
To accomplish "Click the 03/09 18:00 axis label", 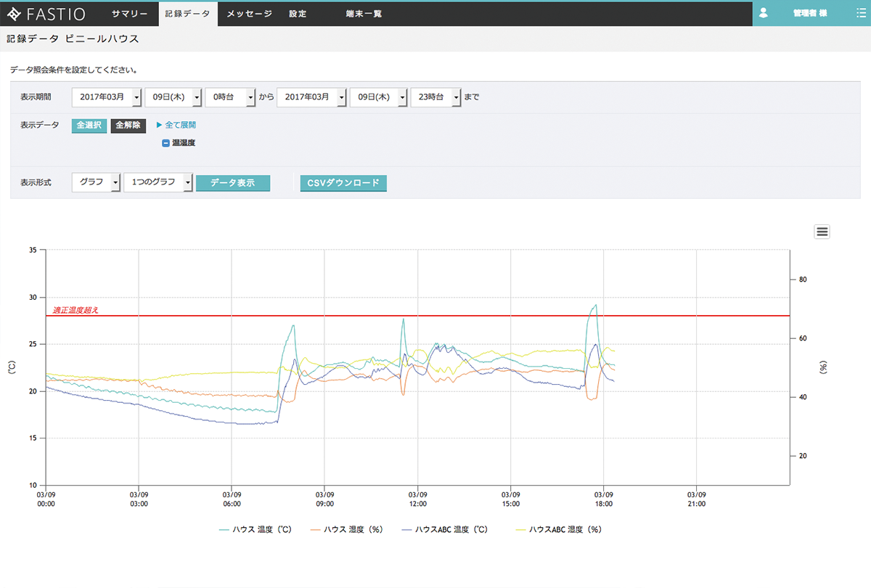I will click(604, 499).
